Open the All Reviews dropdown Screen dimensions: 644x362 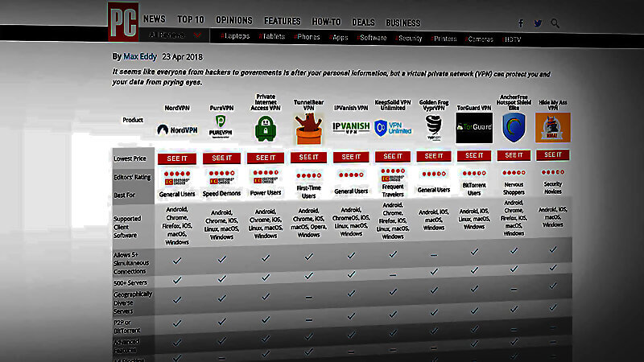click(x=175, y=35)
